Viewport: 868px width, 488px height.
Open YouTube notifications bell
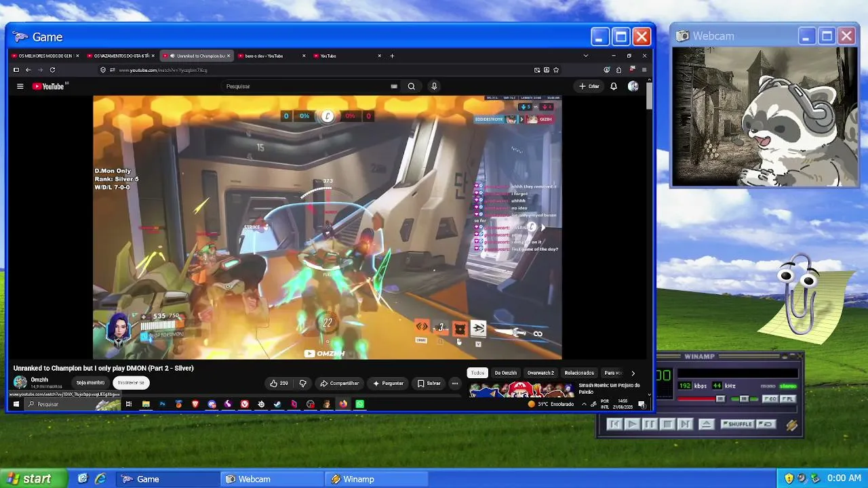(x=614, y=86)
